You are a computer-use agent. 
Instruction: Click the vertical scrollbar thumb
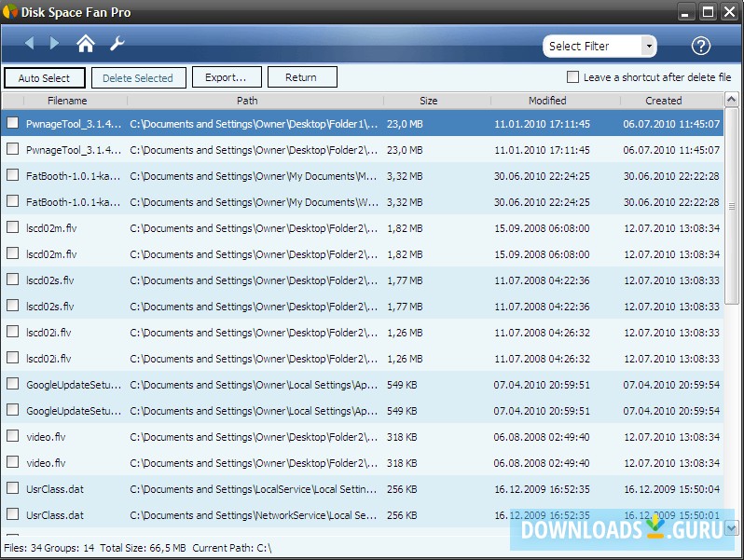(x=731, y=206)
